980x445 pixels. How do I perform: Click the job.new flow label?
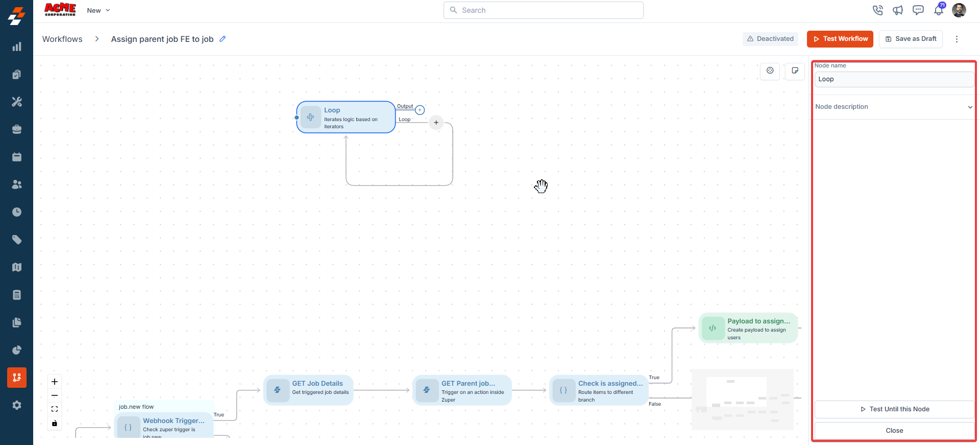pyautogui.click(x=136, y=407)
